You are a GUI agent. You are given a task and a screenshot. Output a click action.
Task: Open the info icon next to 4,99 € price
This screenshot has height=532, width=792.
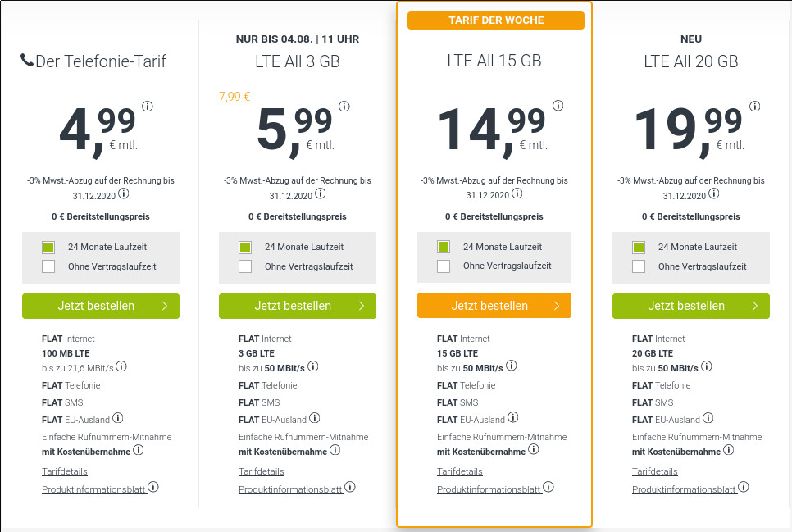click(148, 106)
